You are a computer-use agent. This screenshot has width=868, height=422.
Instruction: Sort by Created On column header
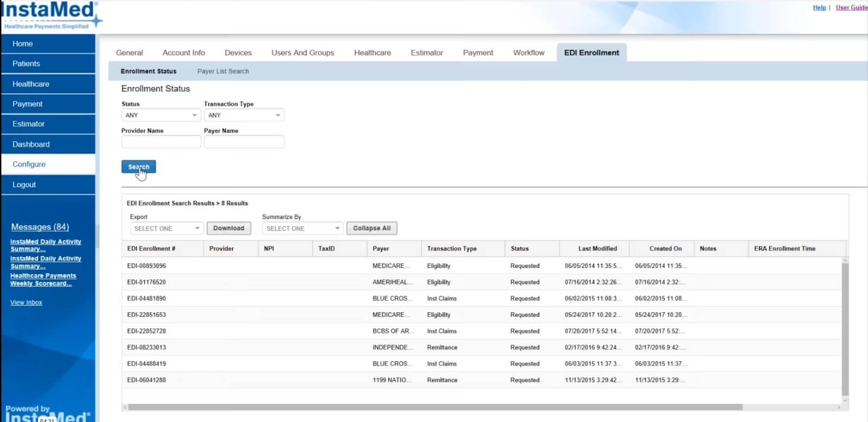click(662, 248)
